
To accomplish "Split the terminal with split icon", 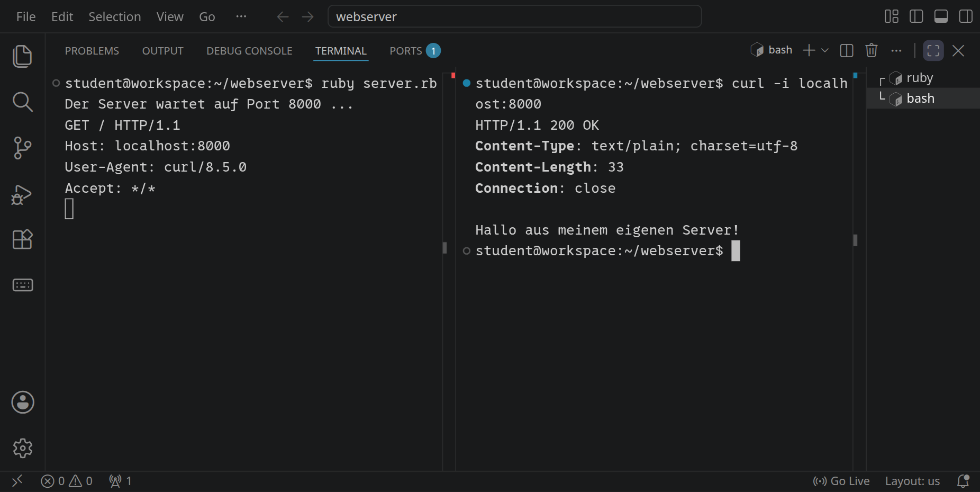I will coord(847,50).
